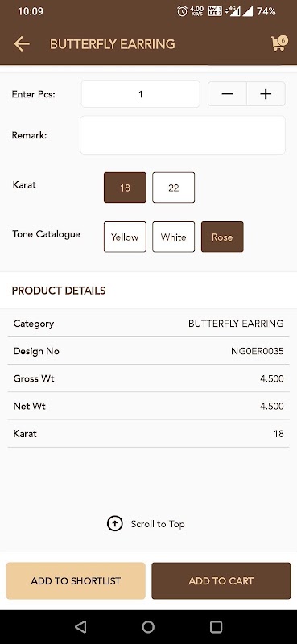Choose White tone
This screenshot has width=297, height=644.
tap(173, 237)
